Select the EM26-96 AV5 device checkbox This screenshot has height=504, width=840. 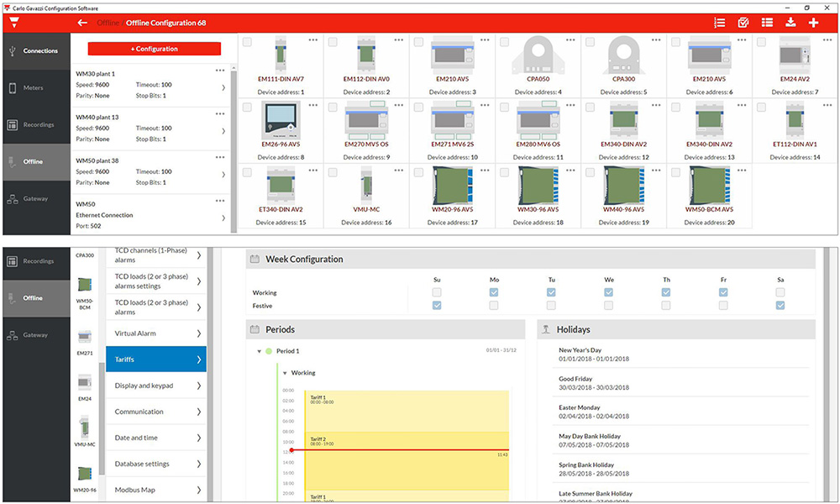tap(246, 107)
